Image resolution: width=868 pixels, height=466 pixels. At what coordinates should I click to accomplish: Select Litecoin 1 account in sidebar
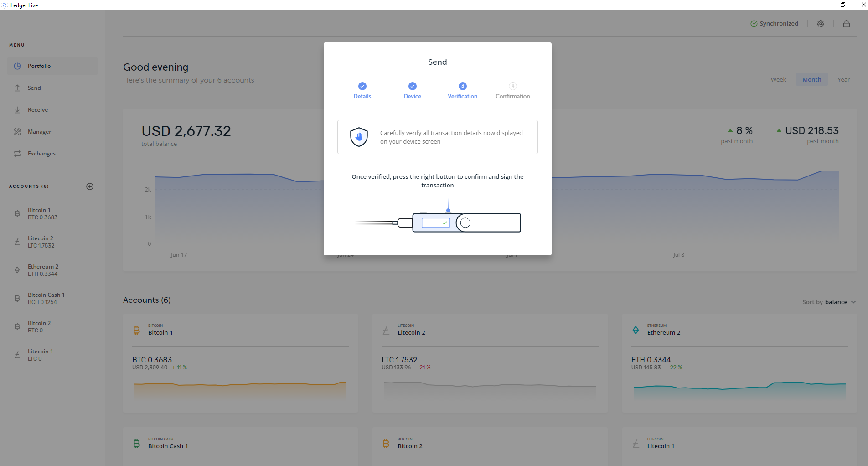[x=52, y=355]
